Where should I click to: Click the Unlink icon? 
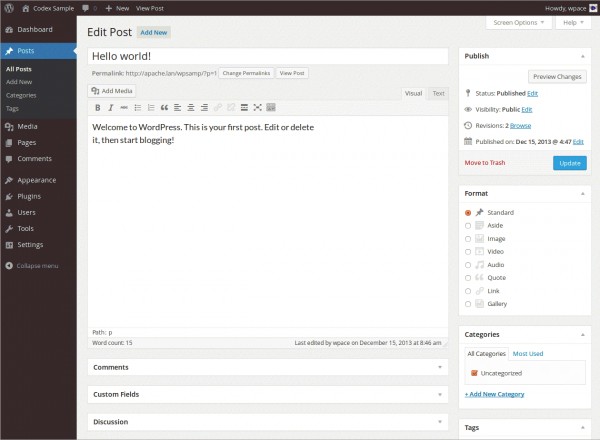pos(231,108)
